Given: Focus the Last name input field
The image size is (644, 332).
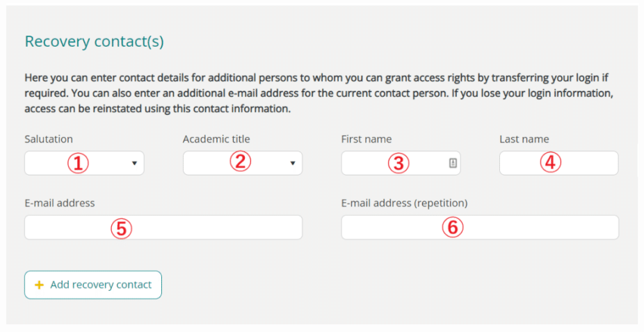Looking at the screenshot, I should point(559,163).
